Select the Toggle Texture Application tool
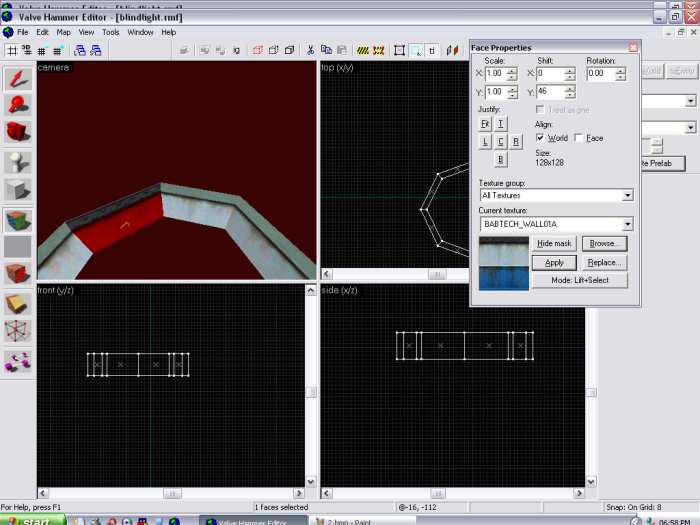This screenshot has width=700, height=525. (17, 219)
